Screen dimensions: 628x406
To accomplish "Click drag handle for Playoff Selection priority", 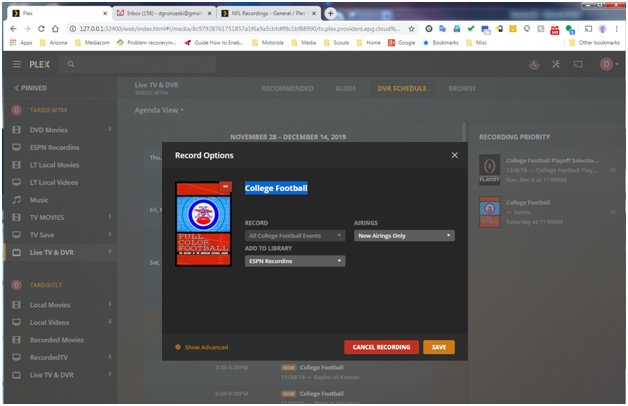I will (x=612, y=170).
